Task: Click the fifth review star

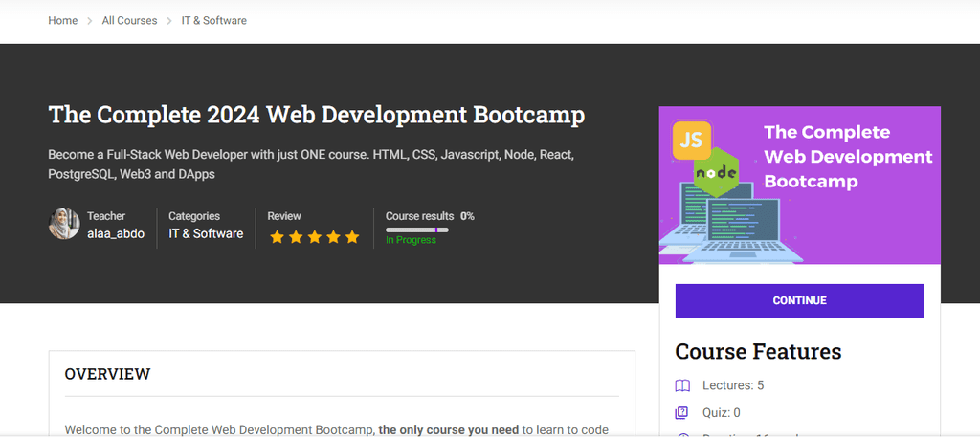Action: [x=352, y=237]
